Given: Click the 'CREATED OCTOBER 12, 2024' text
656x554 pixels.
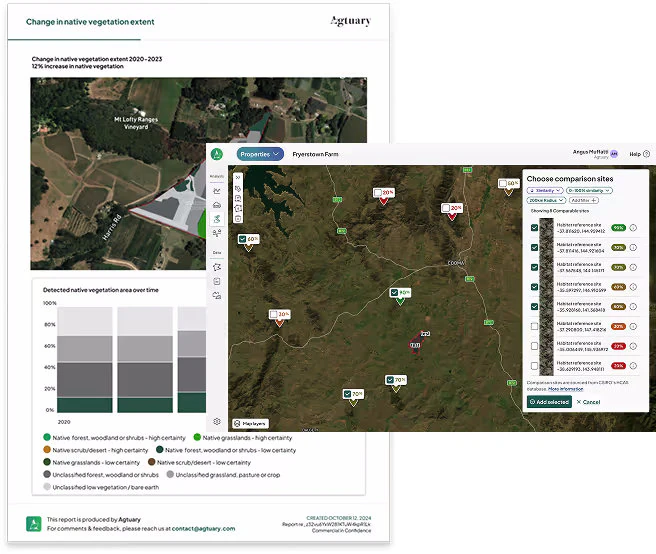Looking at the screenshot, I should (x=338, y=518).
